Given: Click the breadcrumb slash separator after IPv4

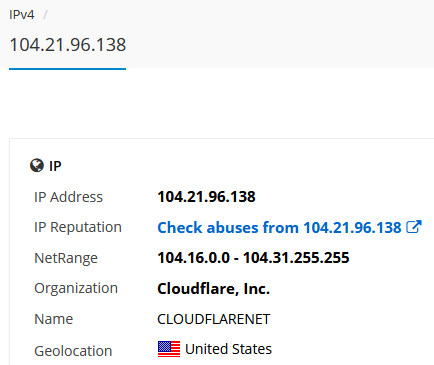Looking at the screenshot, I should (45, 15).
